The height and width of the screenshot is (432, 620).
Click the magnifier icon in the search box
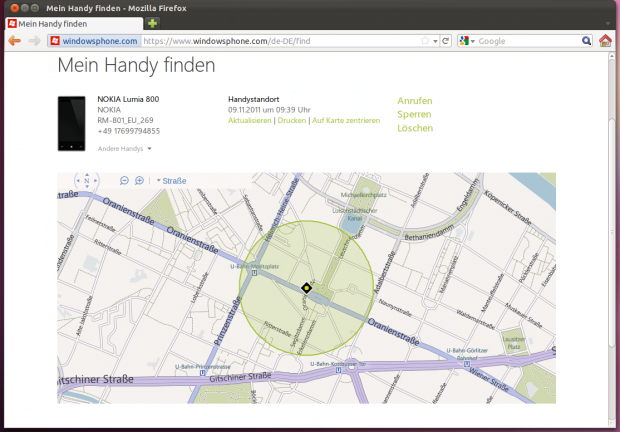586,41
